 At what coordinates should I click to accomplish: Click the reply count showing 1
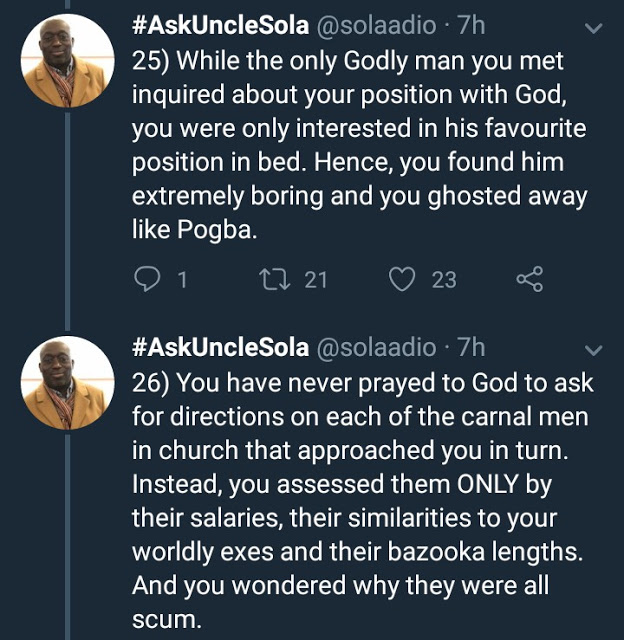click(x=181, y=281)
